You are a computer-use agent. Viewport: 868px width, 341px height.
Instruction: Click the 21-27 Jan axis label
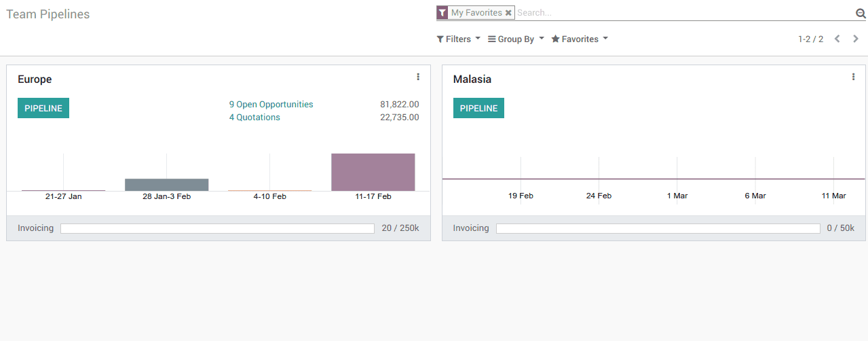64,196
